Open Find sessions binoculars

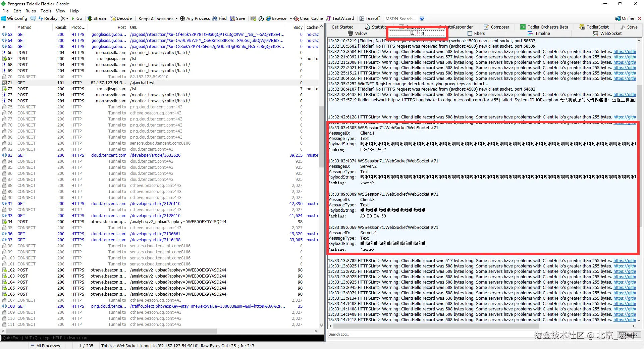pyautogui.click(x=219, y=18)
